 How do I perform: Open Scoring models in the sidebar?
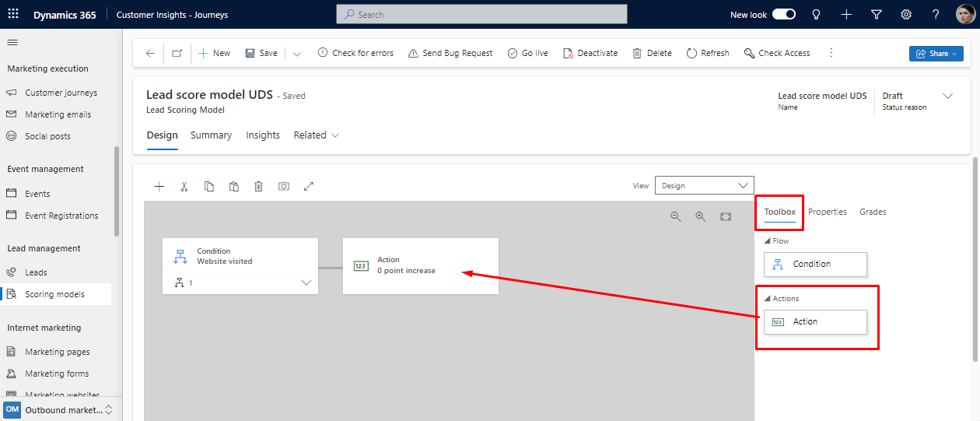(54, 294)
